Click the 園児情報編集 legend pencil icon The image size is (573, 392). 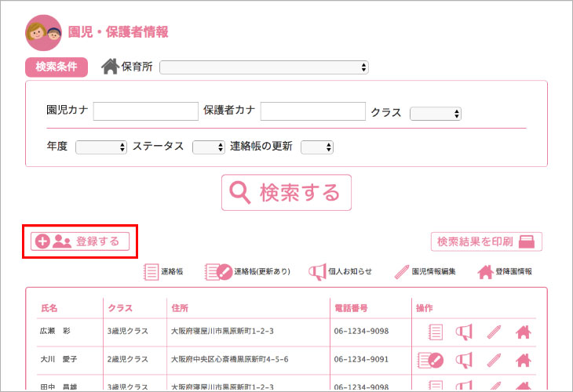click(x=402, y=271)
